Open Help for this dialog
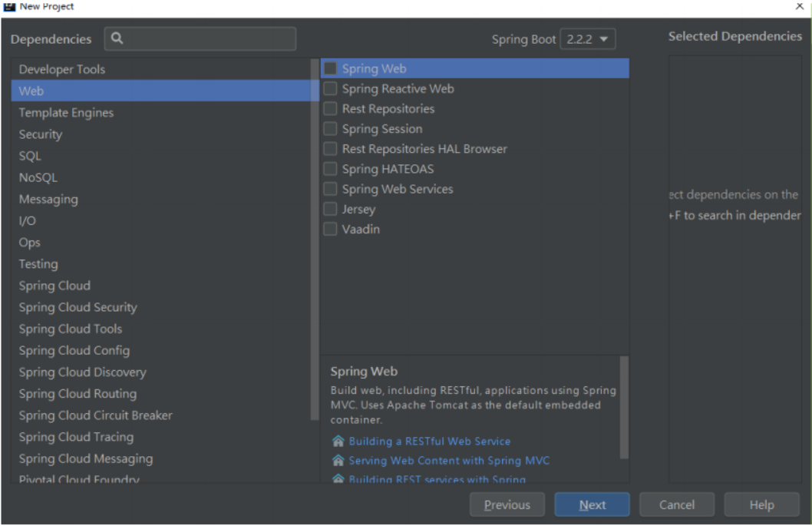812x526 pixels. (x=762, y=504)
